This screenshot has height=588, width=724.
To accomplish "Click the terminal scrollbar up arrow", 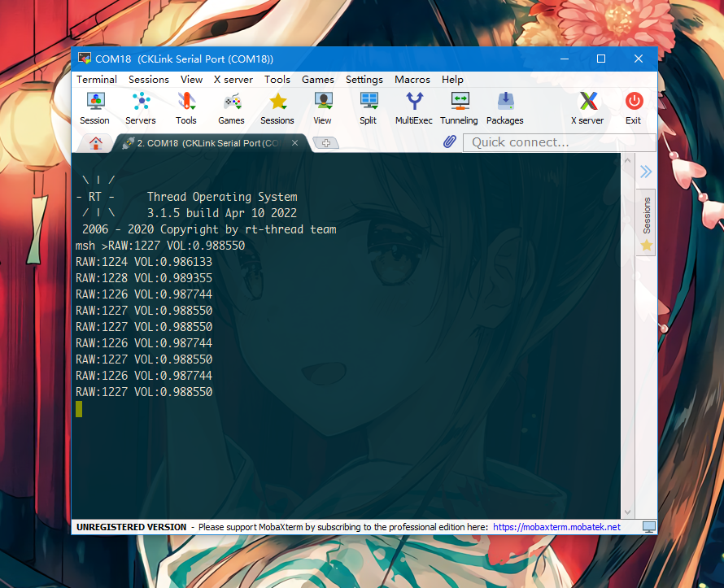I will (x=627, y=160).
